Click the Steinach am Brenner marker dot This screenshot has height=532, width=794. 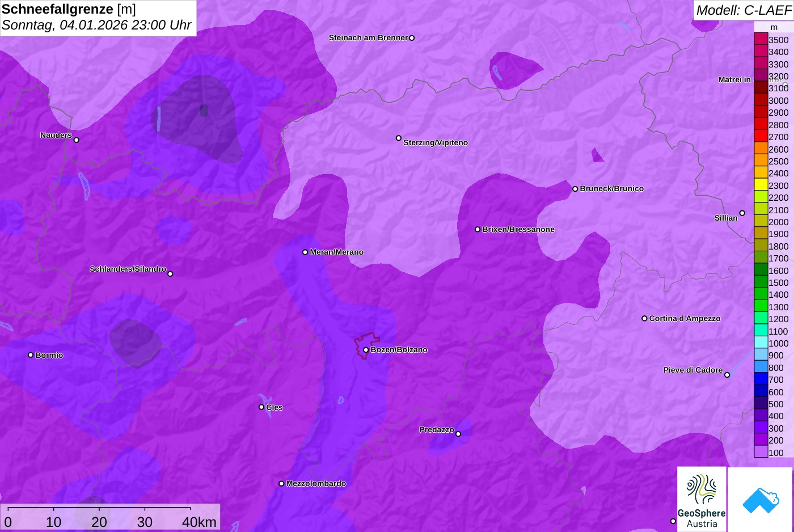pyautogui.click(x=412, y=38)
